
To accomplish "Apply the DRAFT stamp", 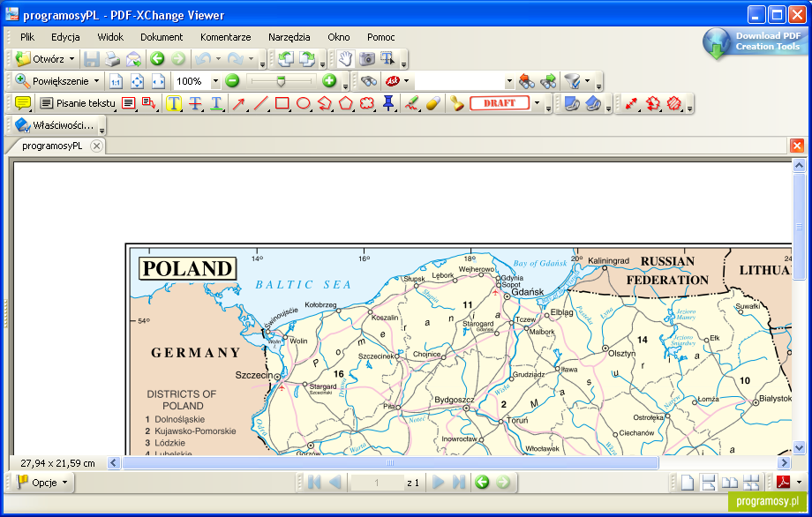I will [500, 103].
